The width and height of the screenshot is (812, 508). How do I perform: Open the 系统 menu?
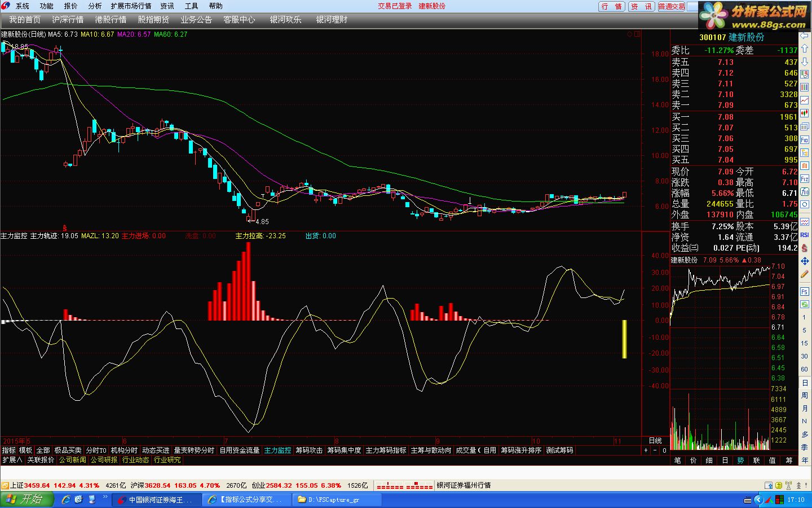[x=23, y=6]
